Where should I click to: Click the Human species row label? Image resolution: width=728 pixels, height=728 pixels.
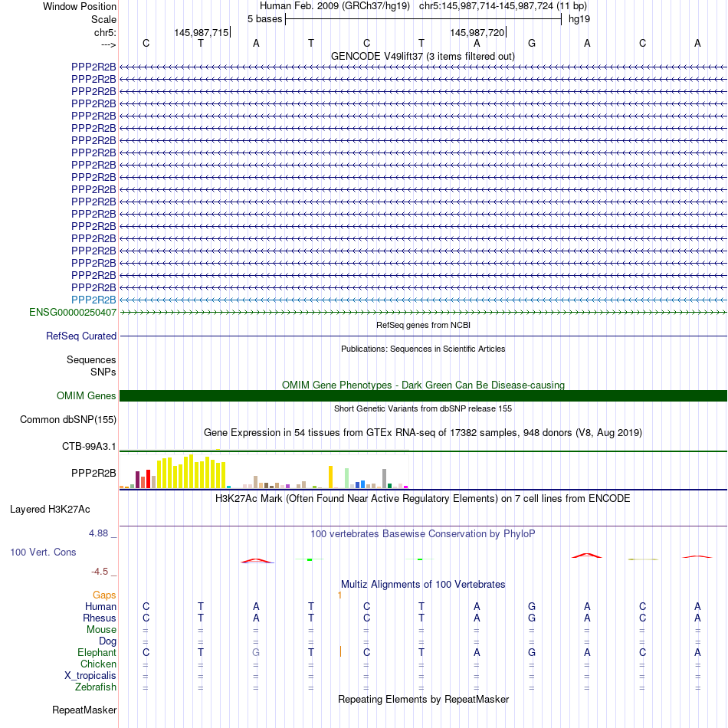tap(100, 607)
